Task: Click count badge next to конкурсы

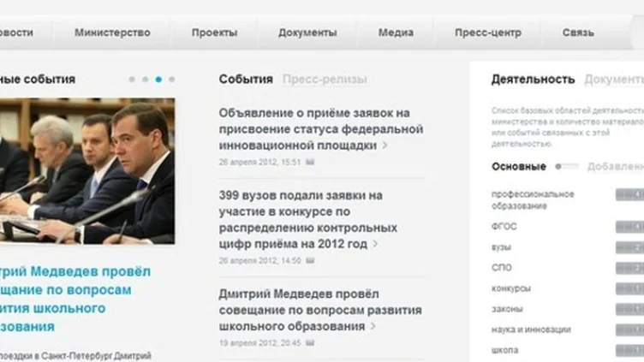Action: tap(629, 288)
